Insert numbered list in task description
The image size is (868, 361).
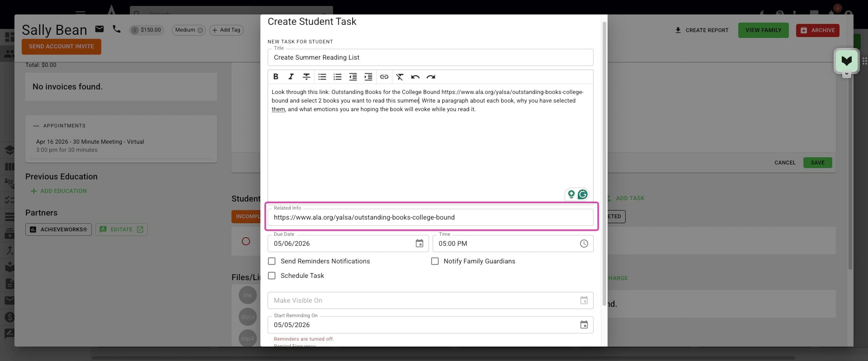tap(337, 77)
